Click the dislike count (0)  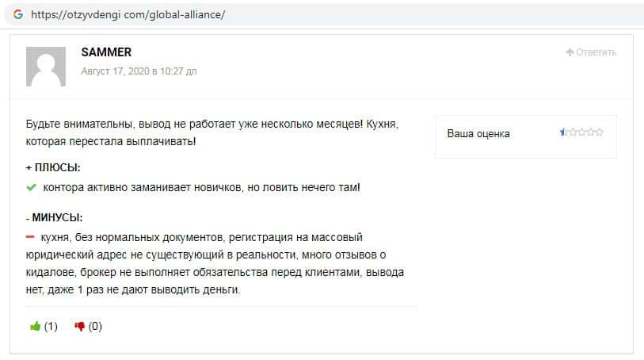[95, 326]
